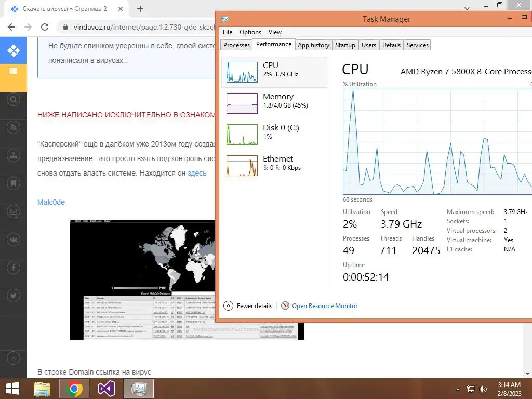Open the Twitter sidebar icon
Screen dimensions: 532x399
[14, 296]
